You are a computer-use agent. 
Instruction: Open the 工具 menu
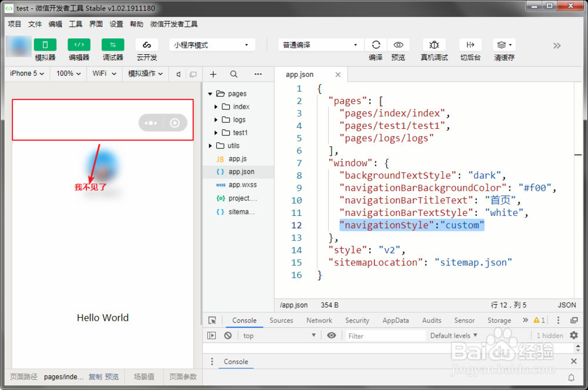point(75,24)
